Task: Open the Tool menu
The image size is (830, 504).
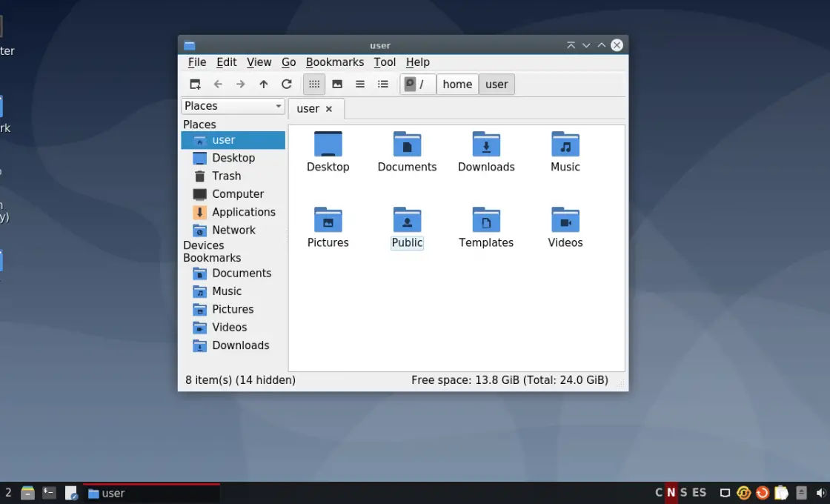Action: click(x=385, y=62)
